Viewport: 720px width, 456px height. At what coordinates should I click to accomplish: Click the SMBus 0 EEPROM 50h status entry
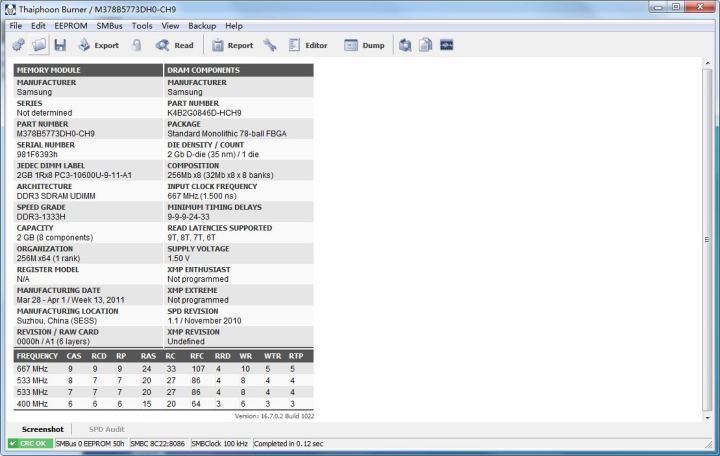coord(90,444)
